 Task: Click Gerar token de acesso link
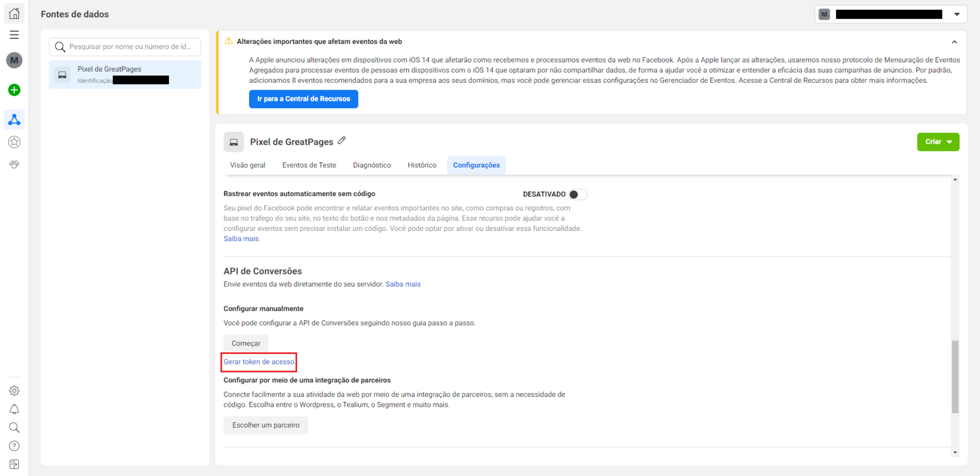258,362
